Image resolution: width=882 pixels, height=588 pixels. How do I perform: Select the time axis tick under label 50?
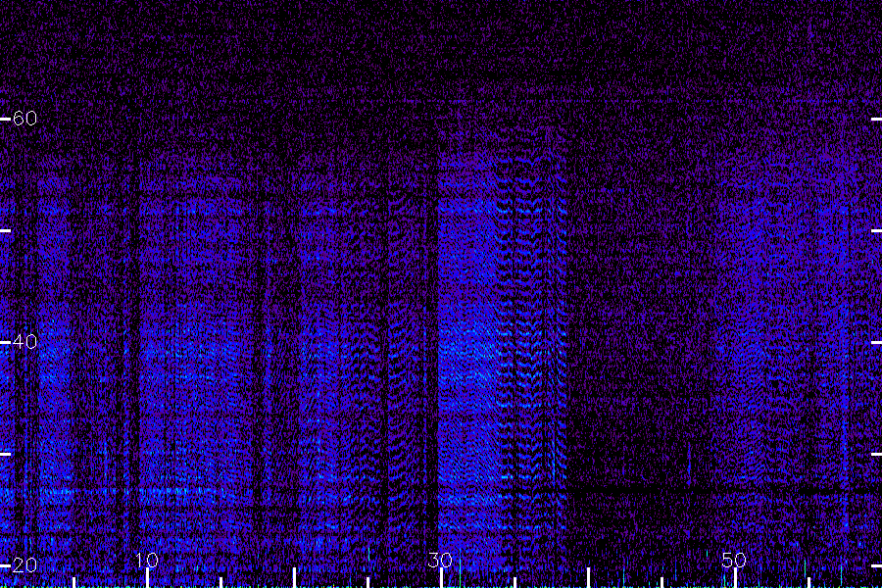point(735,578)
